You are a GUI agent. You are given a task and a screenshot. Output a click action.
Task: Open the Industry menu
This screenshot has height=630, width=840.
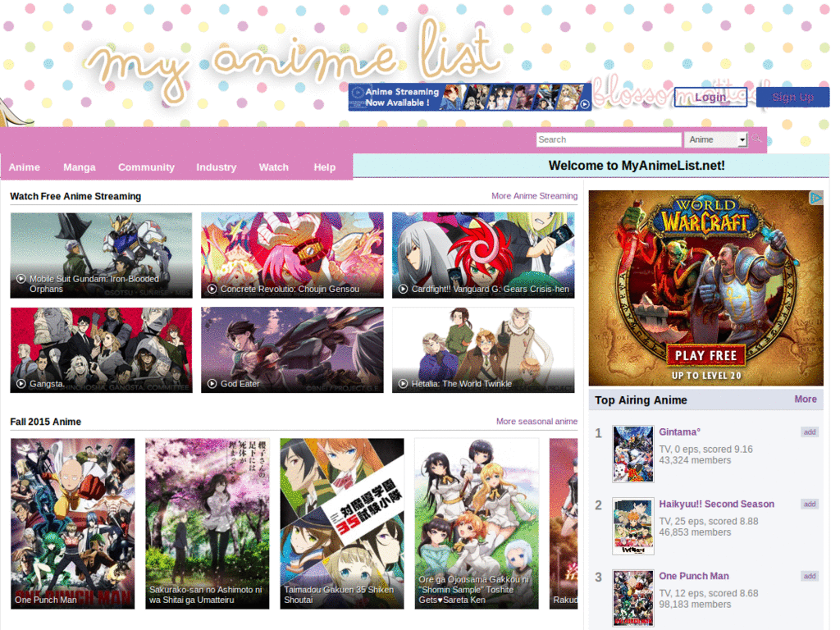point(217,167)
